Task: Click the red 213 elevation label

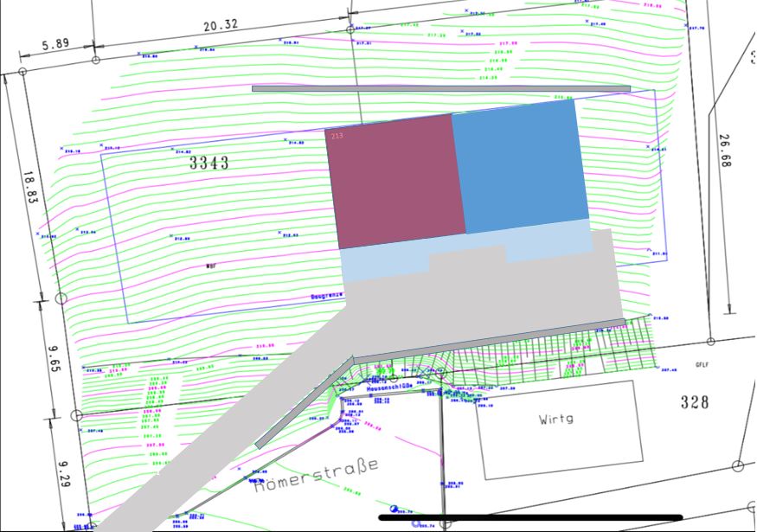Action: click(x=337, y=136)
